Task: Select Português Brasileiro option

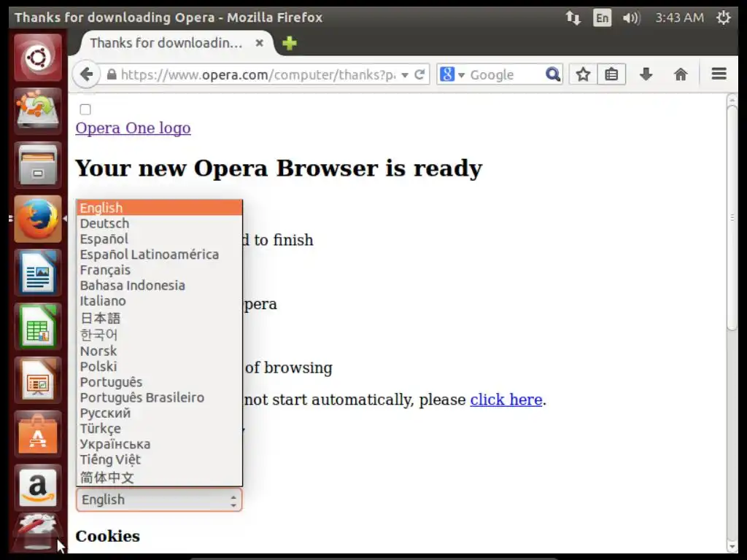Action: click(159, 397)
